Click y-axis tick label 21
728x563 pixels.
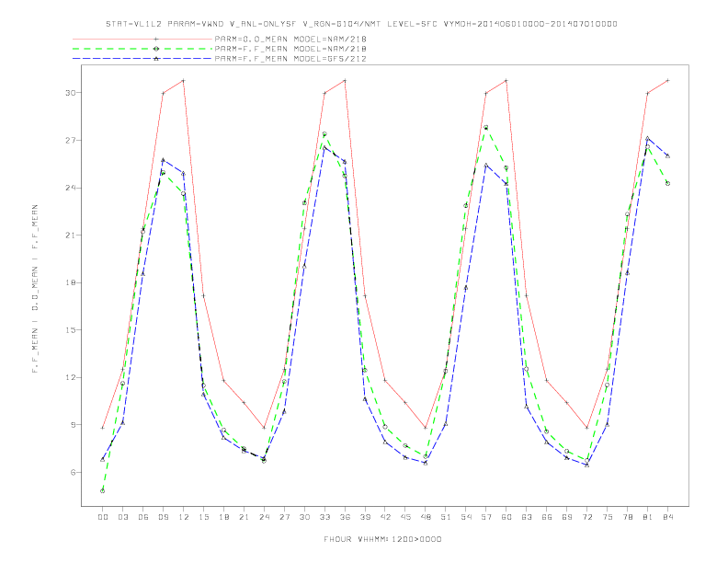pos(70,236)
